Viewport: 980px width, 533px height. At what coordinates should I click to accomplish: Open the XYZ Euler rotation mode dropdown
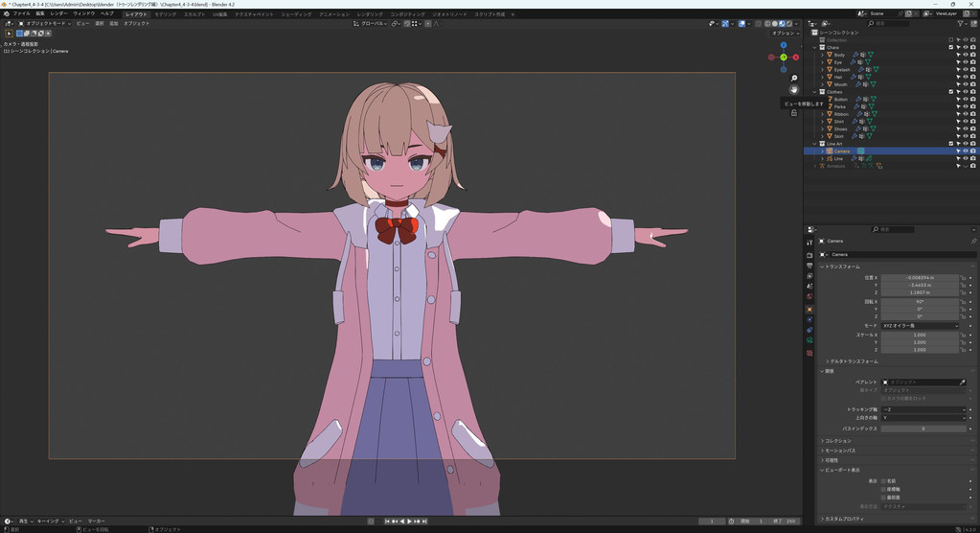coord(921,326)
